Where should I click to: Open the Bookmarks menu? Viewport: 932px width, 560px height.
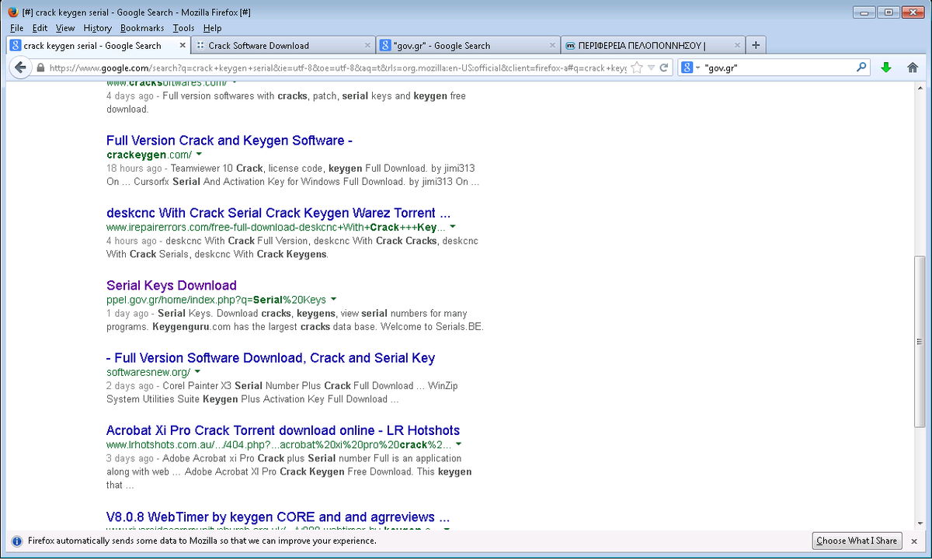pyautogui.click(x=142, y=28)
